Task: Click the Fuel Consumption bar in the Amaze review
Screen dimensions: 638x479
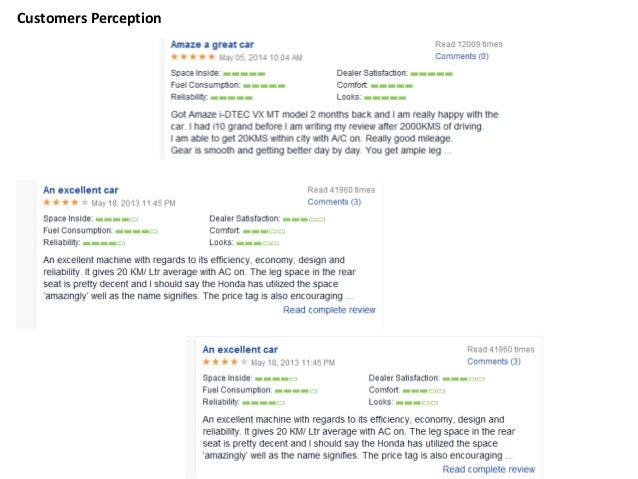Action: [x=265, y=86]
